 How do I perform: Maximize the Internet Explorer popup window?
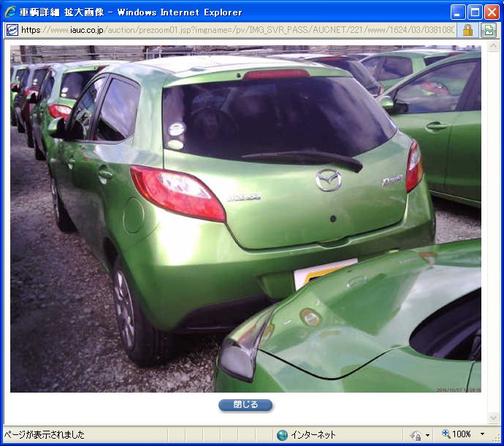(x=475, y=12)
